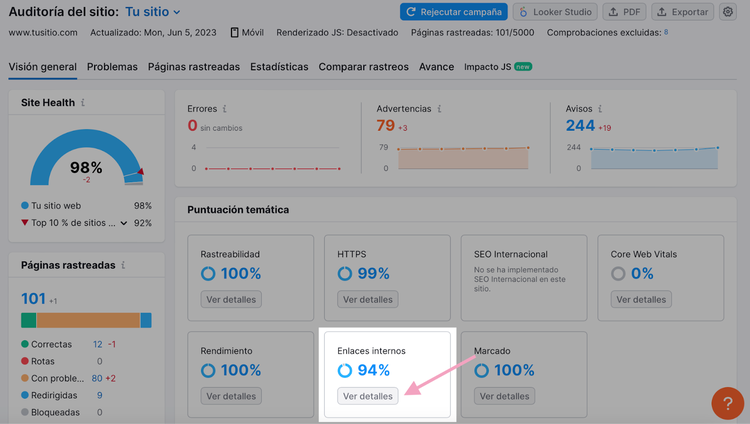The width and height of the screenshot is (750, 424).
Task: Click the Exportar button
Action: pyautogui.click(x=683, y=12)
